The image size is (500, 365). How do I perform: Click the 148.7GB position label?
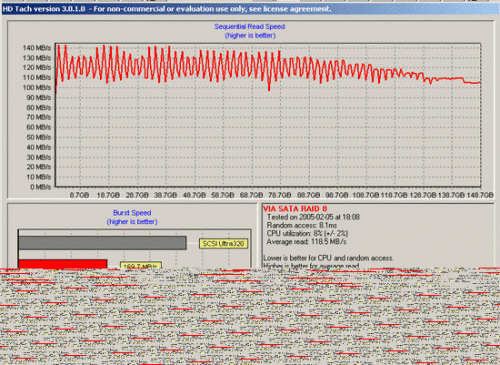click(480, 195)
